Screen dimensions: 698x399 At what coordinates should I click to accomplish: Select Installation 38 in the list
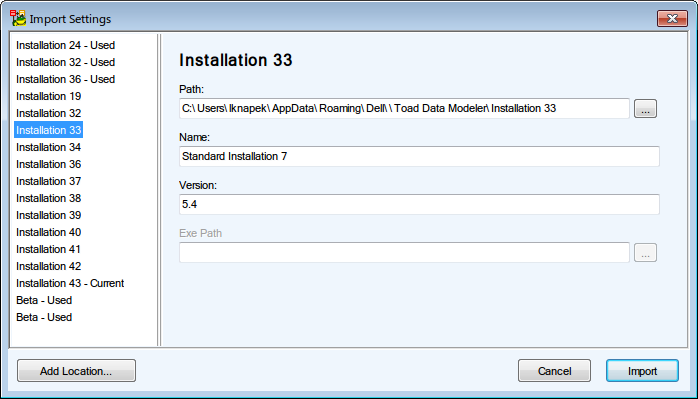click(49, 198)
